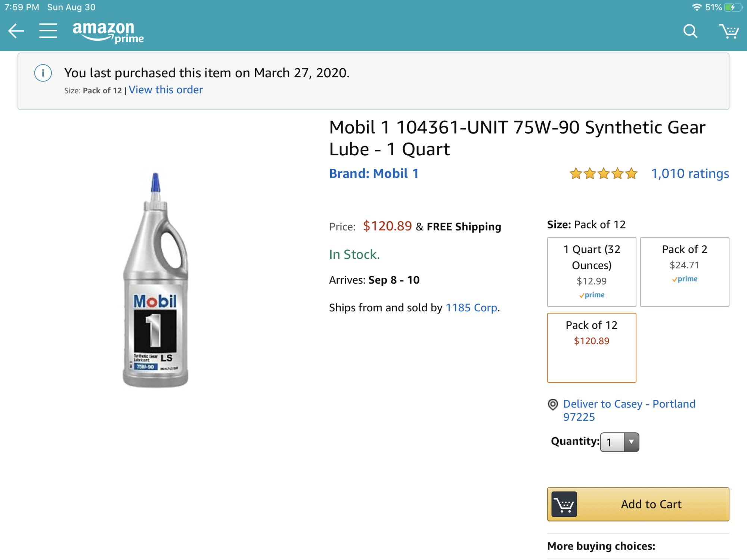The height and width of the screenshot is (560, 747).
Task: Click View this order link
Action: [166, 90]
